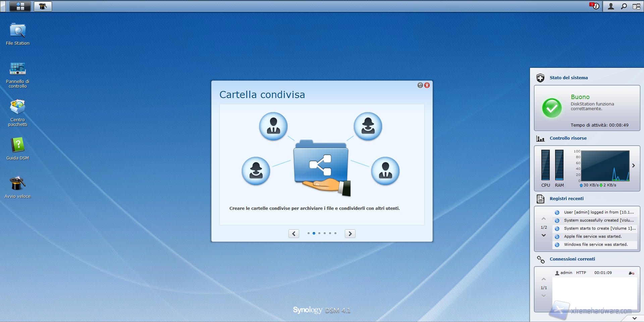Select the last slide pagination dot
The width and height of the screenshot is (644, 322).
coord(335,233)
